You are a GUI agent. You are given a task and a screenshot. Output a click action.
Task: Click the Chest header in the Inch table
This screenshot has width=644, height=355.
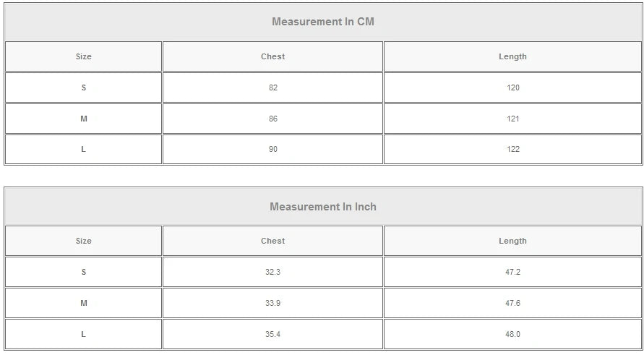tap(272, 241)
